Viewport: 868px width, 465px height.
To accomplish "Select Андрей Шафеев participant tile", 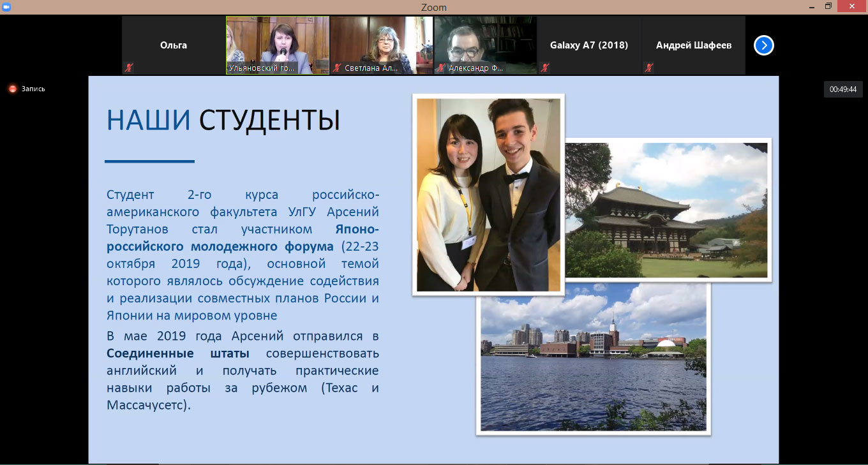I will click(x=693, y=45).
